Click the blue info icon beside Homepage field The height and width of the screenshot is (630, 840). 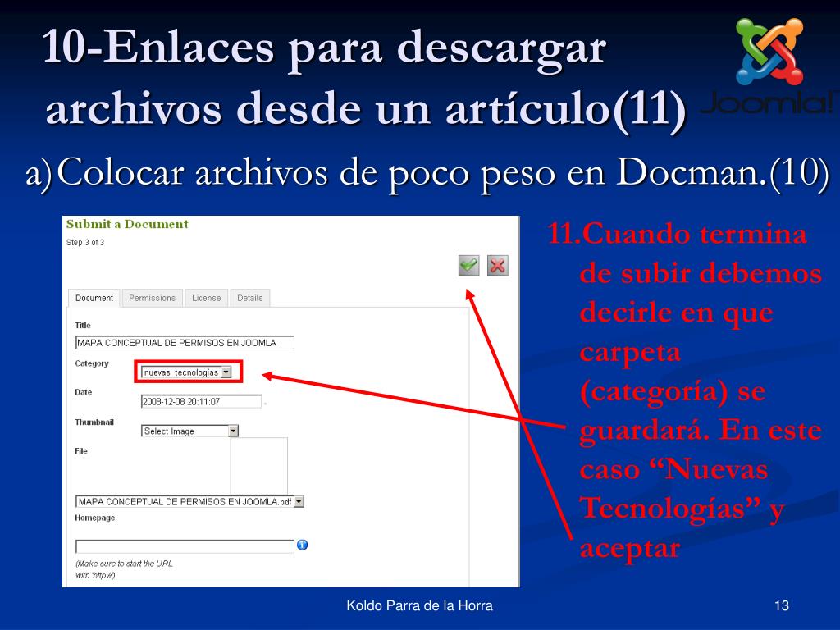tap(302, 545)
